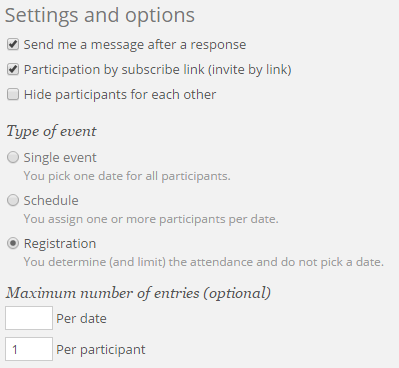Click the 'You assign one or more participants' description
Screen dimensions: 399x368
pos(151,219)
